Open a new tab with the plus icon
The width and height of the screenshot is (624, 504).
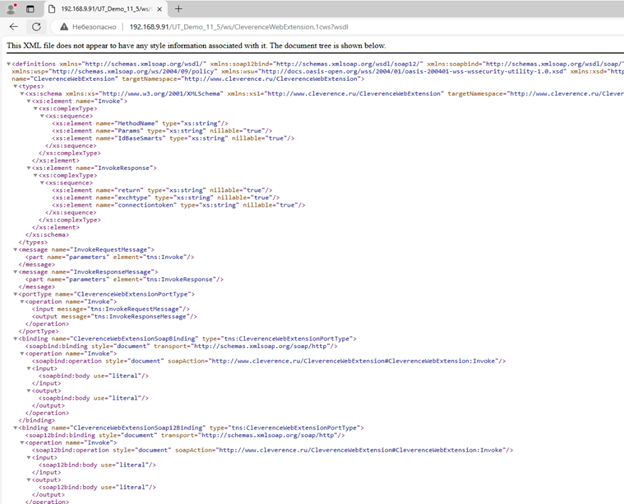tap(179, 8)
